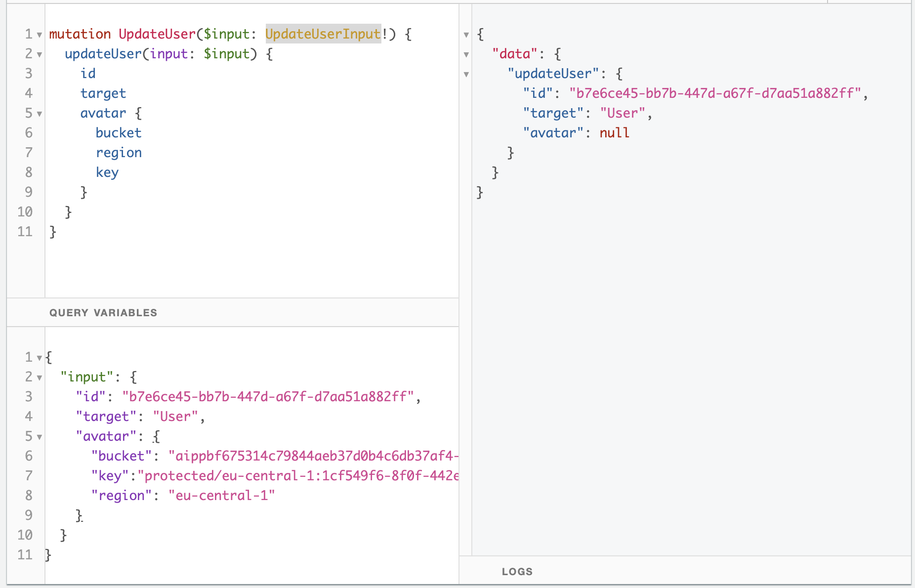Collapse the data object in the response
Screen dimensions: 915x588
point(466,55)
